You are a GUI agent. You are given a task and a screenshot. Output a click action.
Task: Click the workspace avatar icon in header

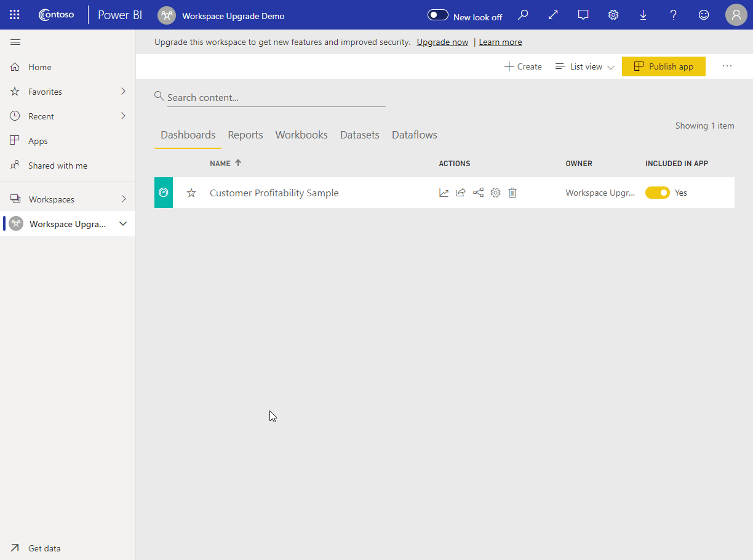[x=166, y=15]
